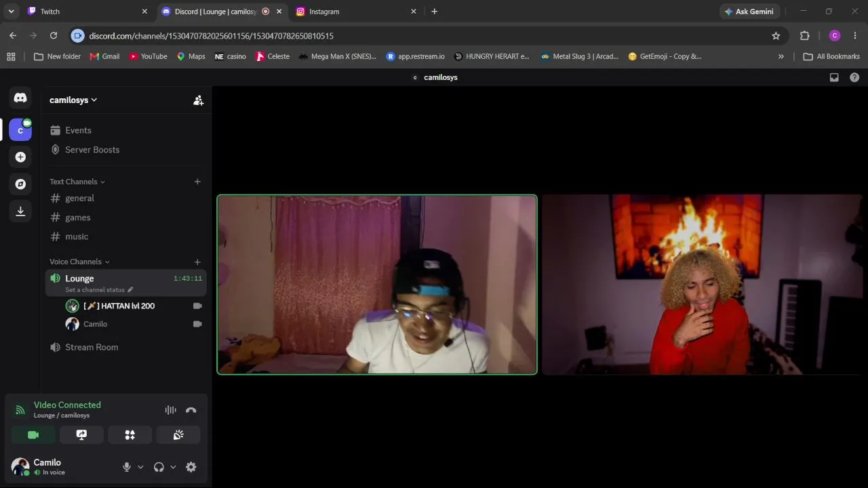868x488 pixels.
Task: Open Maps bookmark
Action: (191, 57)
